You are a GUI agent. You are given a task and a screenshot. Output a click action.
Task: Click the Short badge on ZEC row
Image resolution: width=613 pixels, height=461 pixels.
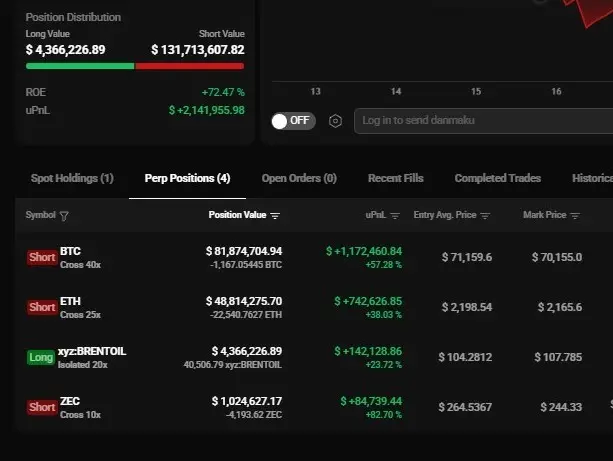pos(42,407)
